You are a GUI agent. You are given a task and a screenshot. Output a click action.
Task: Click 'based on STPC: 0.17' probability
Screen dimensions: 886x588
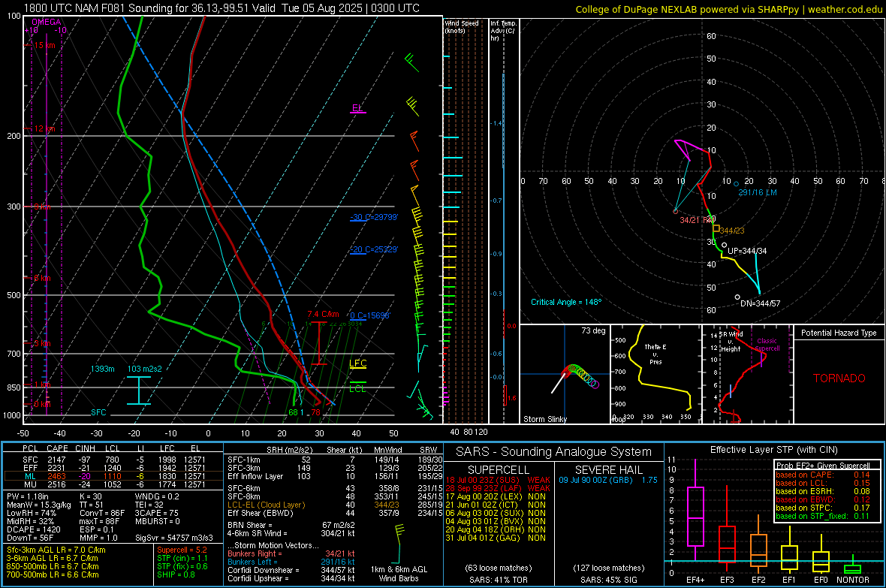[823, 508]
